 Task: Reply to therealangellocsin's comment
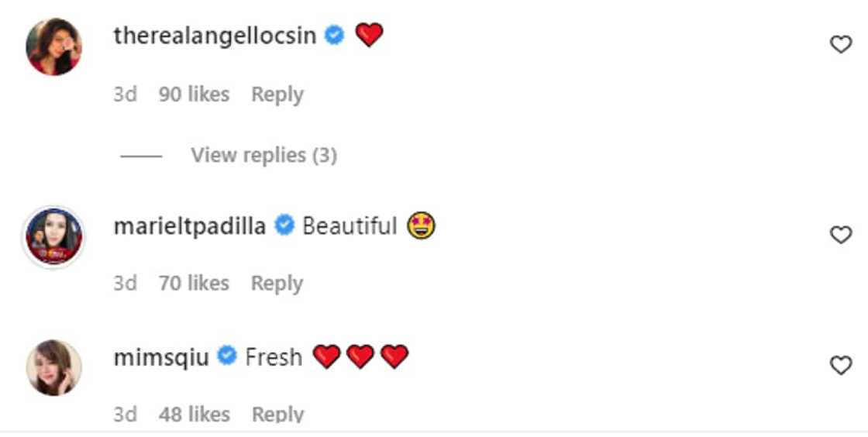(277, 95)
